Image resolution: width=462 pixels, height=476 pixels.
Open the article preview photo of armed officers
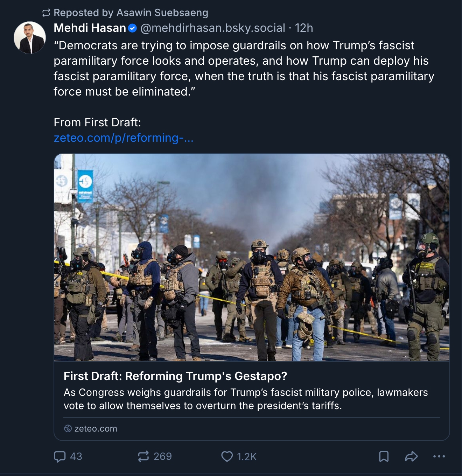(252, 257)
